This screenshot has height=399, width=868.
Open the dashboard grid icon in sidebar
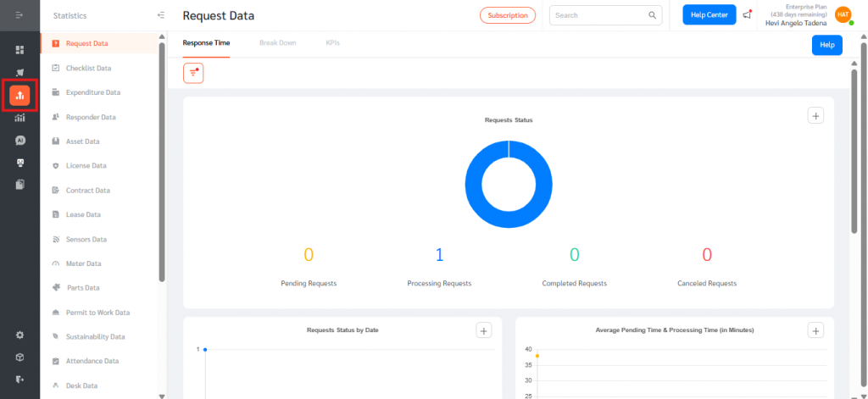(x=19, y=49)
